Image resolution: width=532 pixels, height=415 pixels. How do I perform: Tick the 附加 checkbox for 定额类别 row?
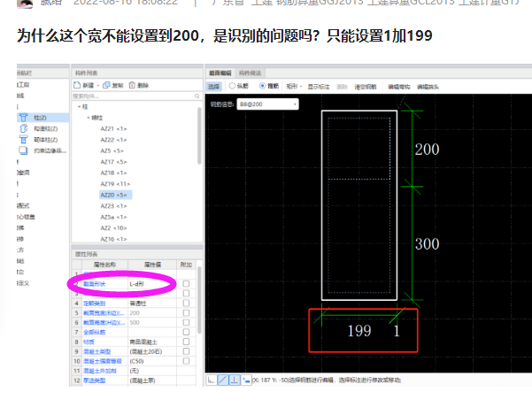pyautogui.click(x=186, y=304)
